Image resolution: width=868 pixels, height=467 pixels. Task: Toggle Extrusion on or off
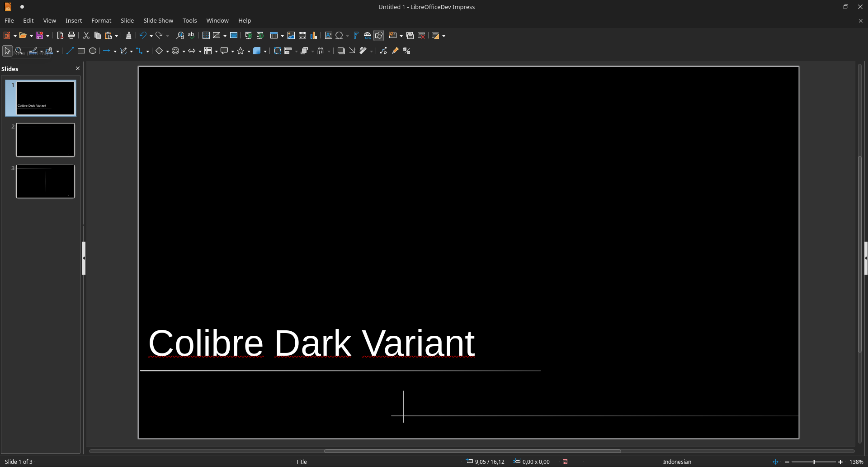[x=406, y=51]
